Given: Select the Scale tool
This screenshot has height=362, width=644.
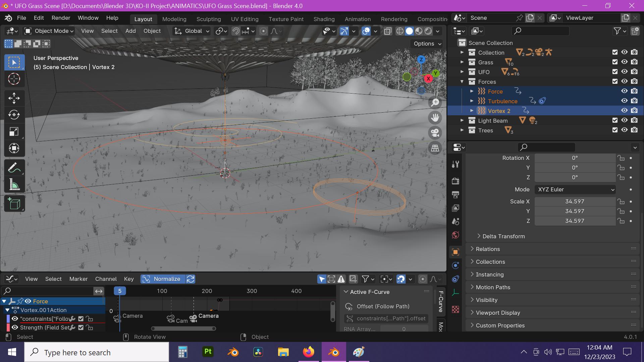Looking at the screenshot, I should (x=14, y=132).
